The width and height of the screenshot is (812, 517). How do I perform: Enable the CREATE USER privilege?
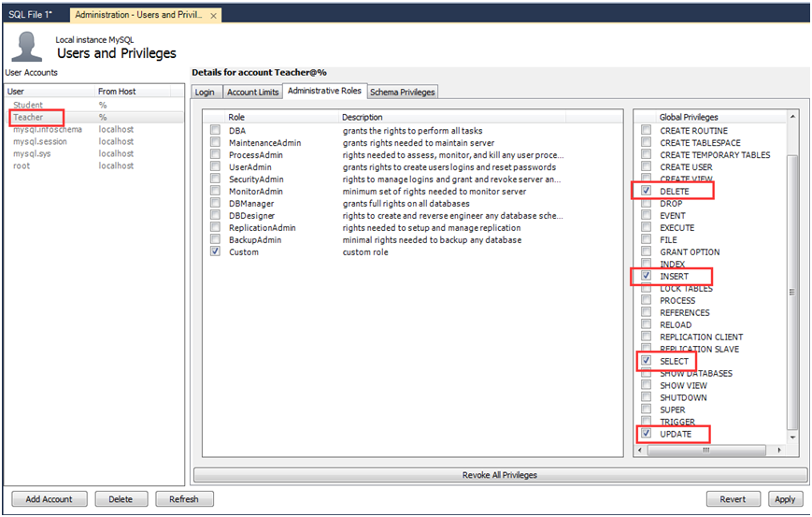click(x=647, y=165)
